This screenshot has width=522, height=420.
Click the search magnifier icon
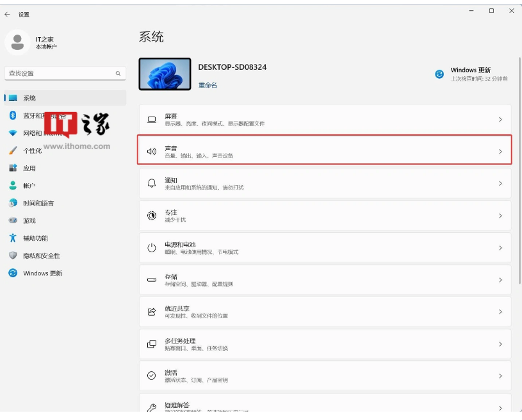pyautogui.click(x=118, y=74)
